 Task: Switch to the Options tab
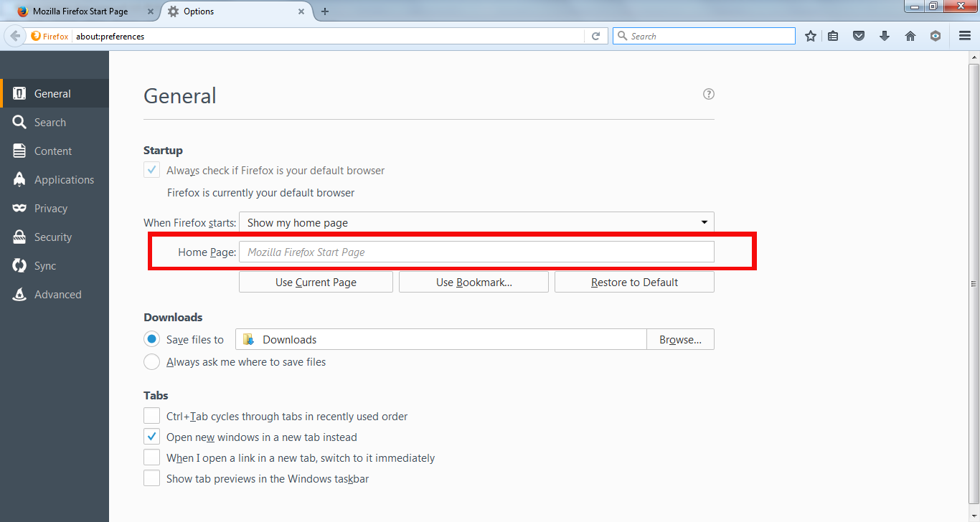coord(237,11)
